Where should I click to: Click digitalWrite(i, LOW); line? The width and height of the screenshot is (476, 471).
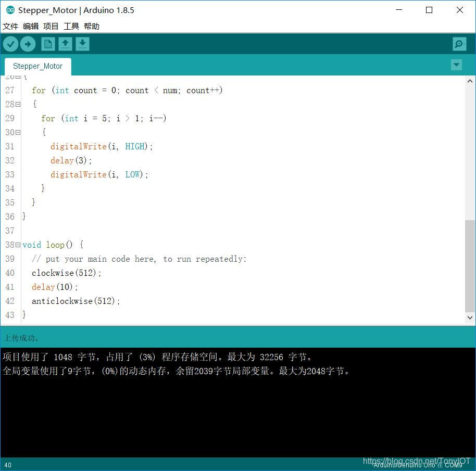tap(99, 175)
